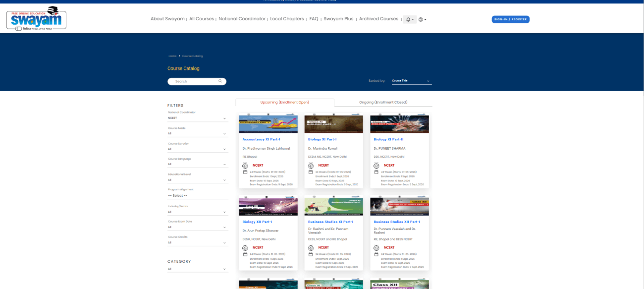Click calendar icon on Business Studies XI Part-I card
644x289 pixels.
311,254
